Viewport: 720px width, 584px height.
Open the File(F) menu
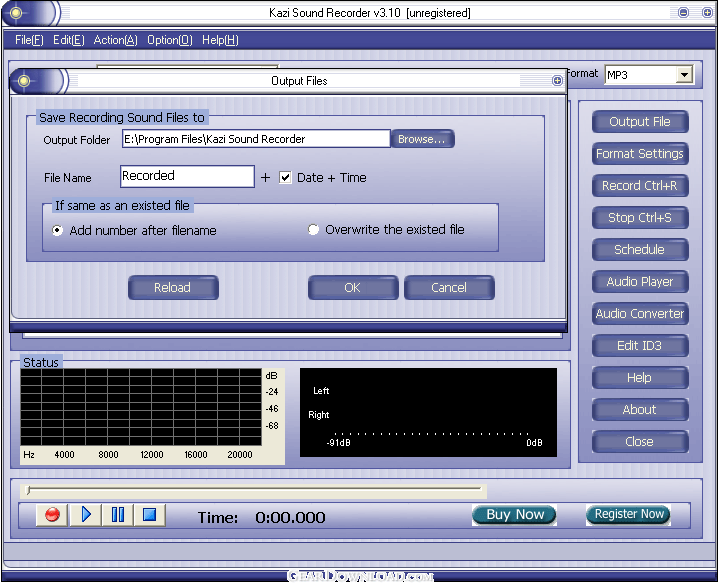(29, 40)
